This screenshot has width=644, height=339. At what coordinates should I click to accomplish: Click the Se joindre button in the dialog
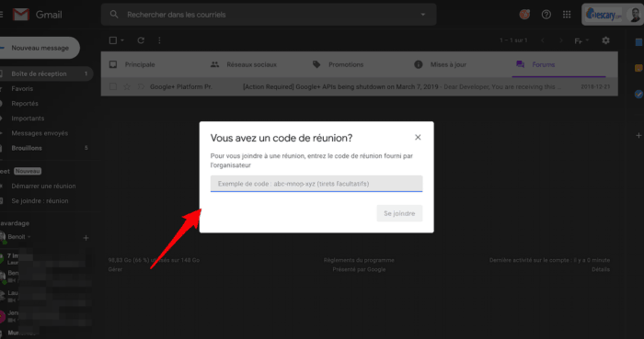(399, 213)
